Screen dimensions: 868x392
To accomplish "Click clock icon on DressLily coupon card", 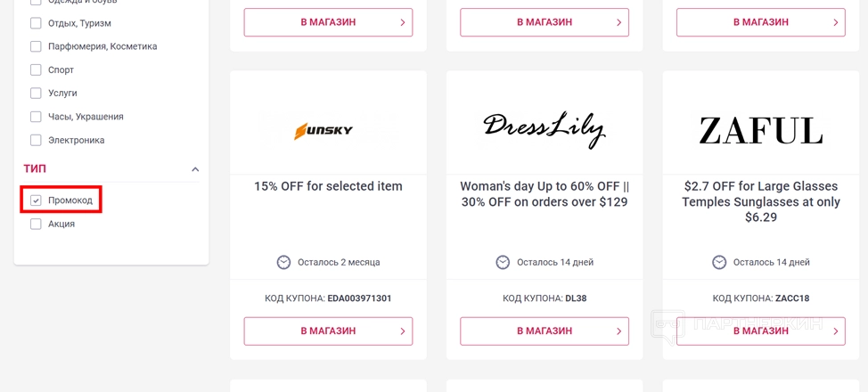I will coord(503,262).
